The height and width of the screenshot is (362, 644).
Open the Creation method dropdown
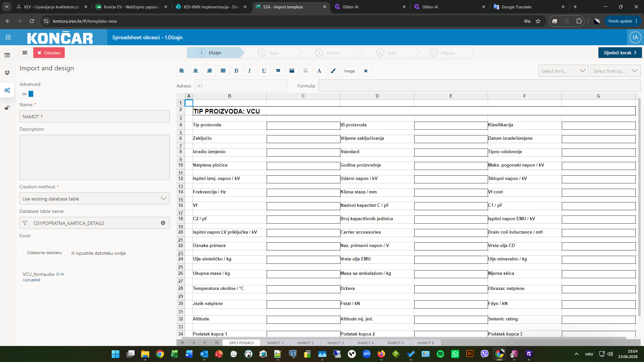tap(95, 198)
